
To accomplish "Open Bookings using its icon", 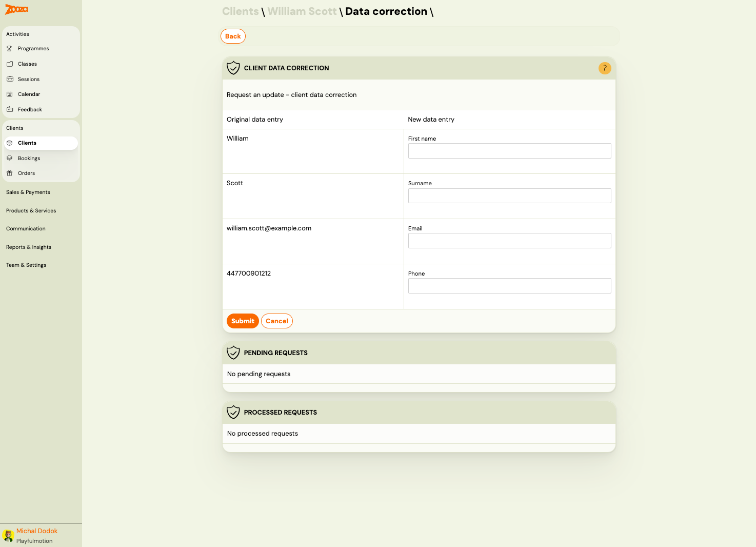I will (10, 158).
